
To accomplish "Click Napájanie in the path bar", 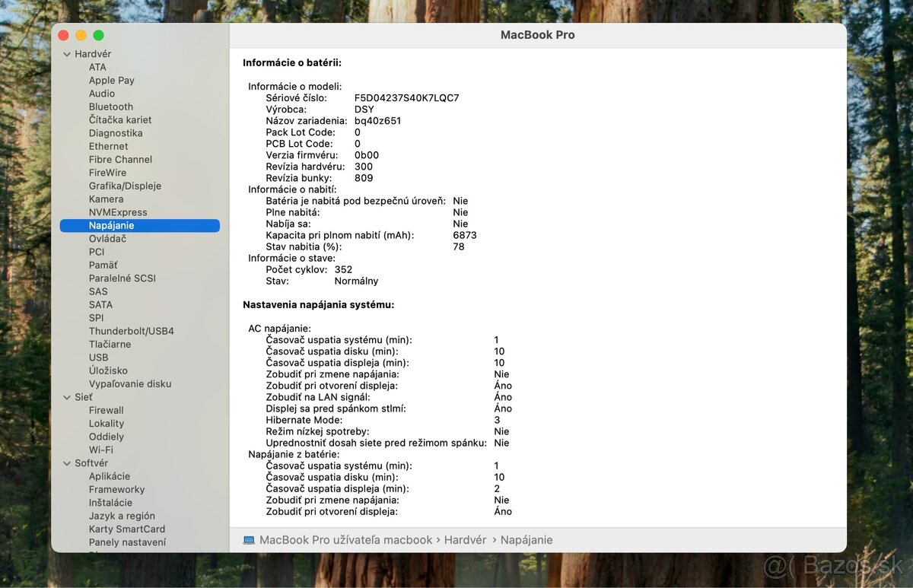I will coord(526,540).
